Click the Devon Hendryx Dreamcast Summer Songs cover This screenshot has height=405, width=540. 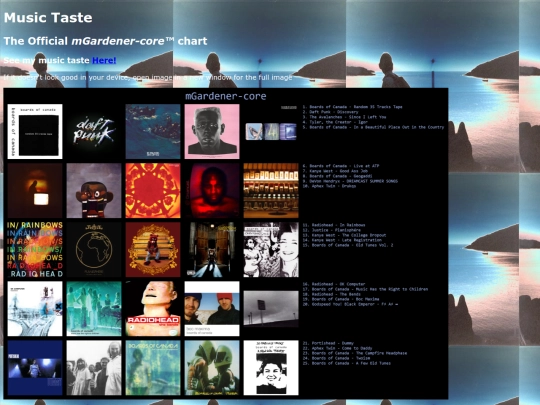[212, 190]
